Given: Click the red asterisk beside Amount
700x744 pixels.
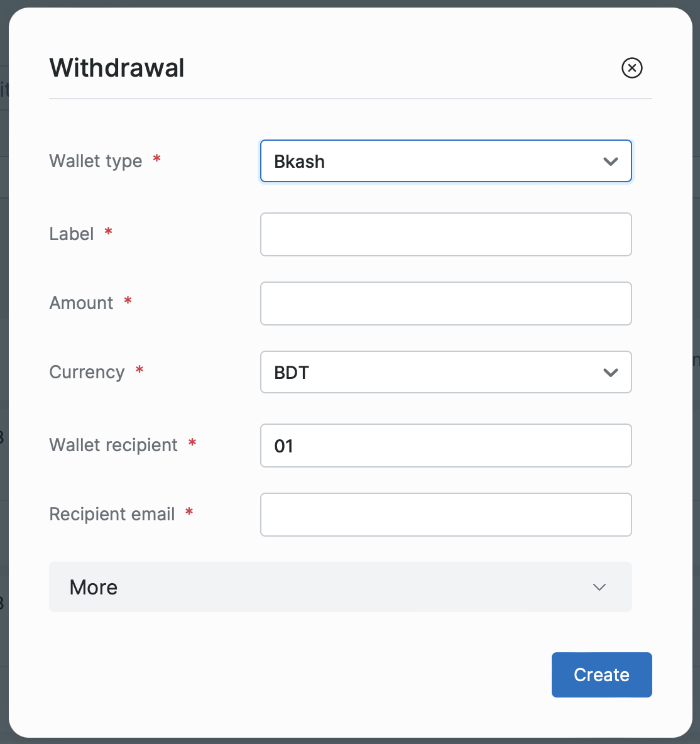Looking at the screenshot, I should pos(128,301).
